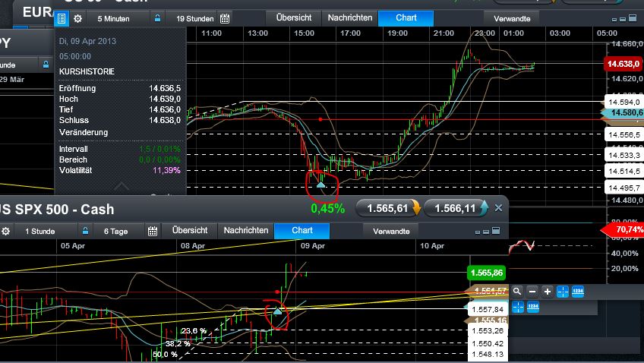Click the 14.514,5 price level label
Screen dimensions: 644x363
[x=624, y=171]
